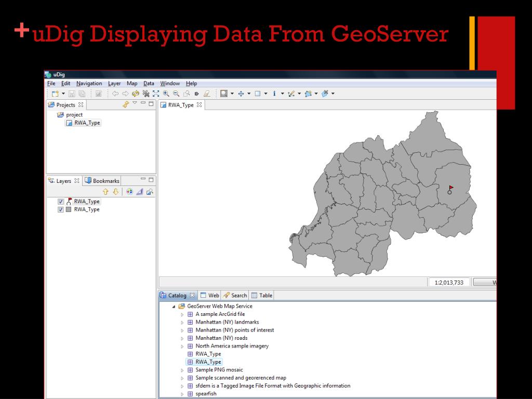Switch to the Bookmarks tab
Image resolution: width=532 pixels, height=399 pixels.
pyautogui.click(x=102, y=181)
